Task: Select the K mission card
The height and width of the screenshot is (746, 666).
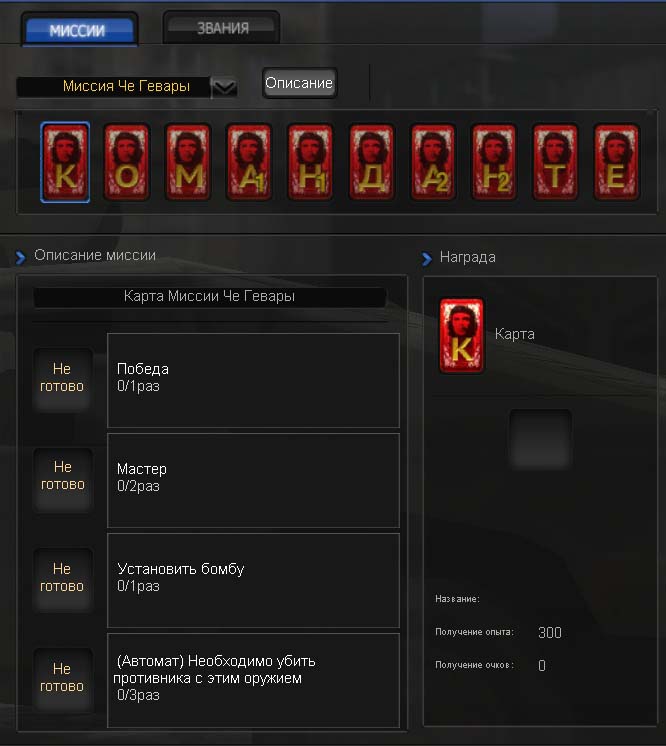Action: point(65,162)
